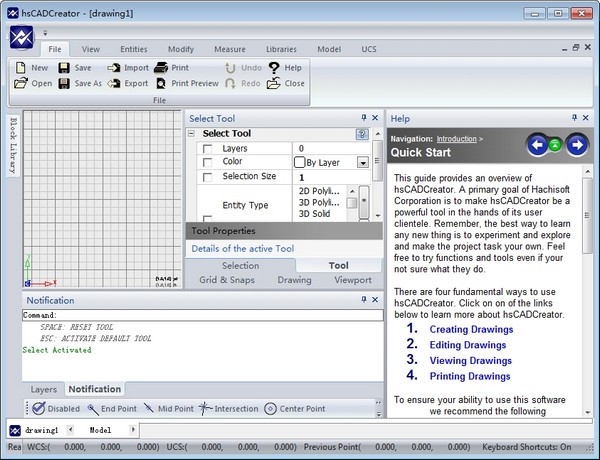The image size is (600, 460).
Task: Click the End Point snap icon
Action: (92, 409)
